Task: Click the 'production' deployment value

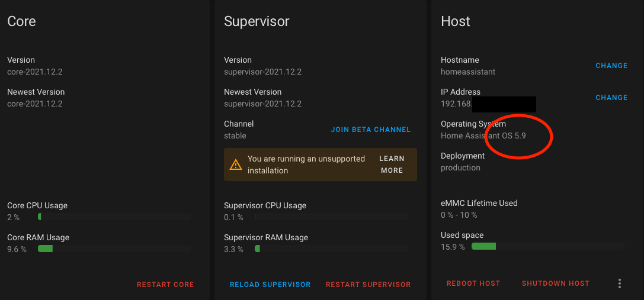Action: (x=460, y=168)
